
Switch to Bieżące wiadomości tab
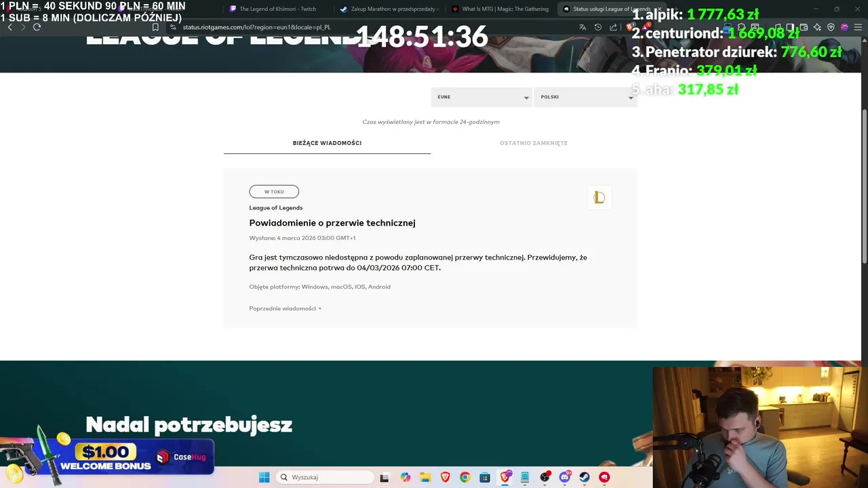(x=327, y=143)
